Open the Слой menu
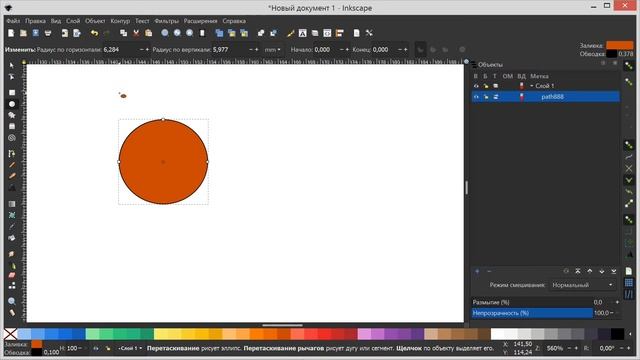 point(73,21)
